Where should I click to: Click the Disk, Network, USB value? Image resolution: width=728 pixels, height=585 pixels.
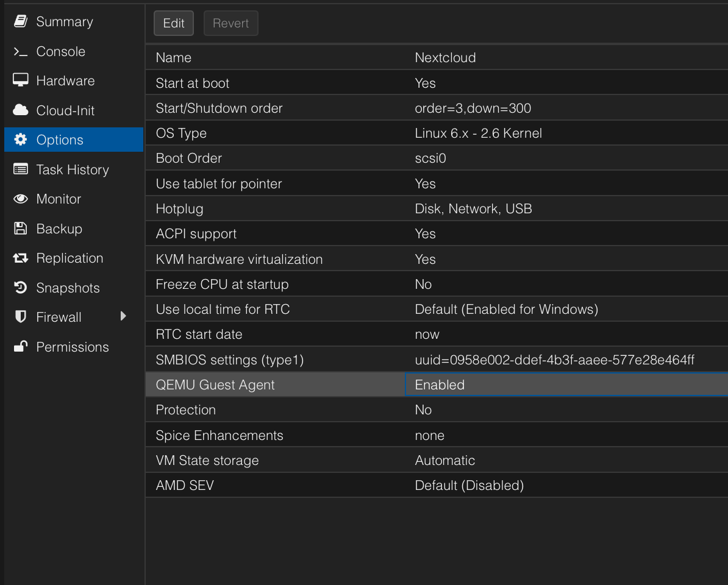473,209
